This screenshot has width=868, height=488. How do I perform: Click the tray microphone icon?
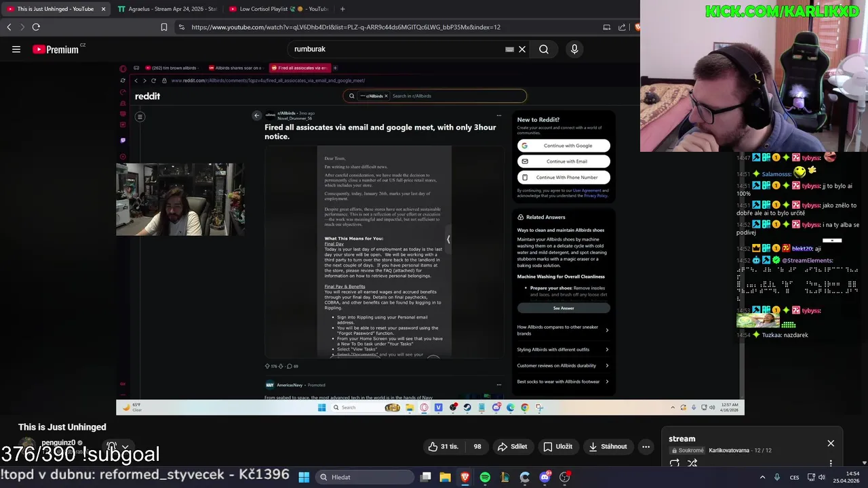[x=777, y=477]
